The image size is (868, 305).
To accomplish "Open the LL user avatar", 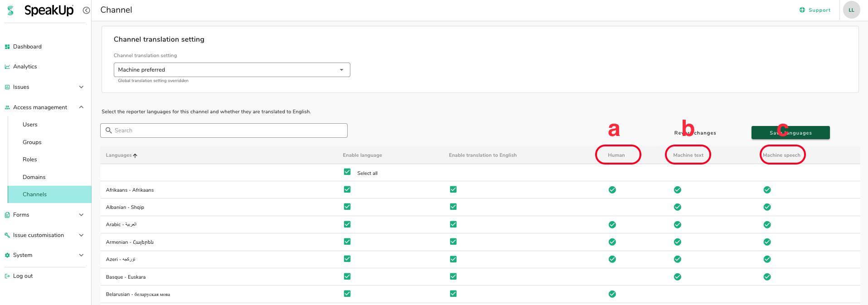I will [x=851, y=10].
